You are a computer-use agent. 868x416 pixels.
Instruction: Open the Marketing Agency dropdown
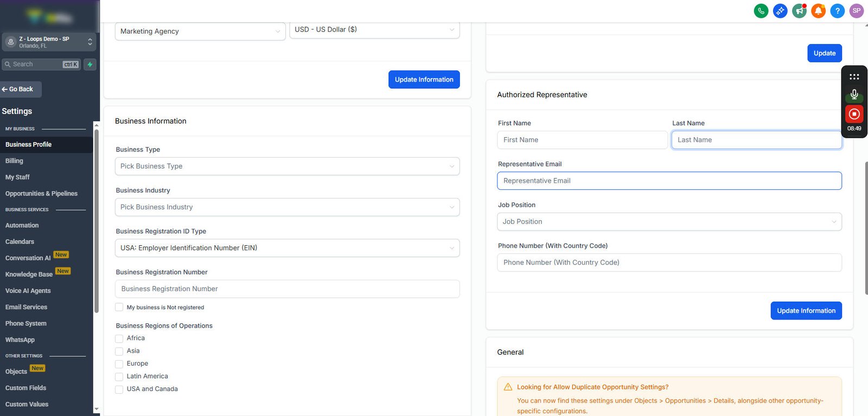(200, 31)
